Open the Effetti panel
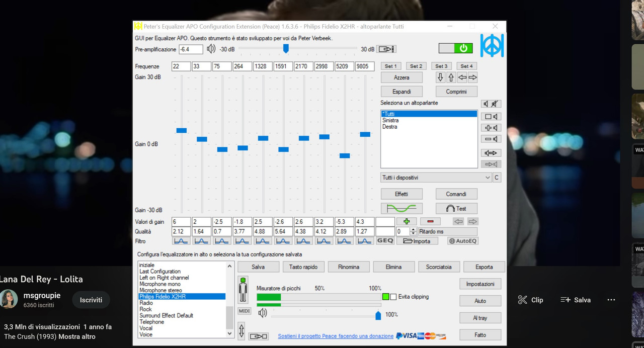 coord(401,194)
